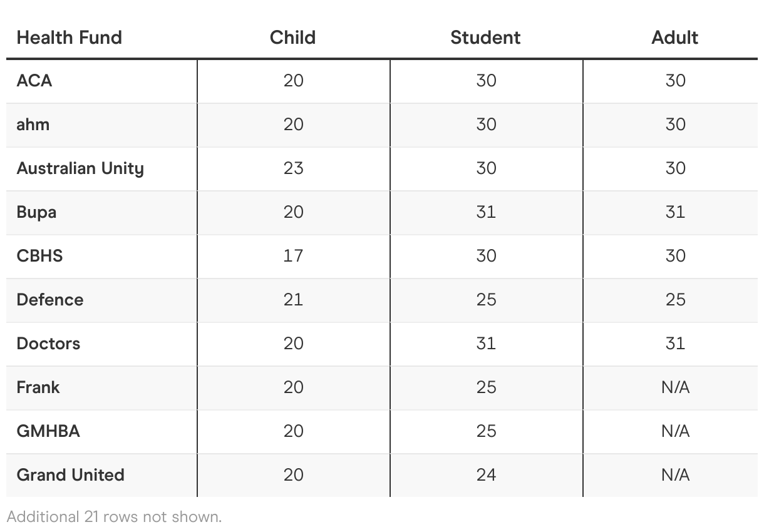Click CBHS's Child value 17

pyautogui.click(x=293, y=256)
